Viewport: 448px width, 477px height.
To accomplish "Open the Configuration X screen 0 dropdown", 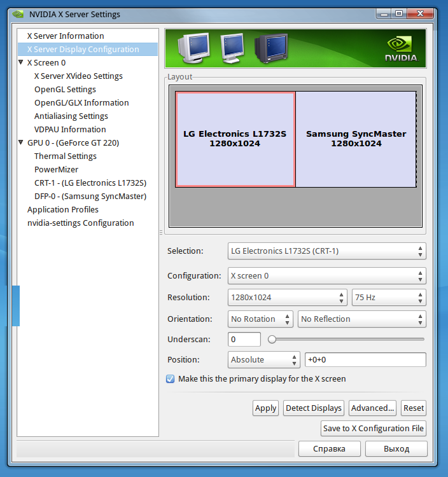I will pos(327,275).
